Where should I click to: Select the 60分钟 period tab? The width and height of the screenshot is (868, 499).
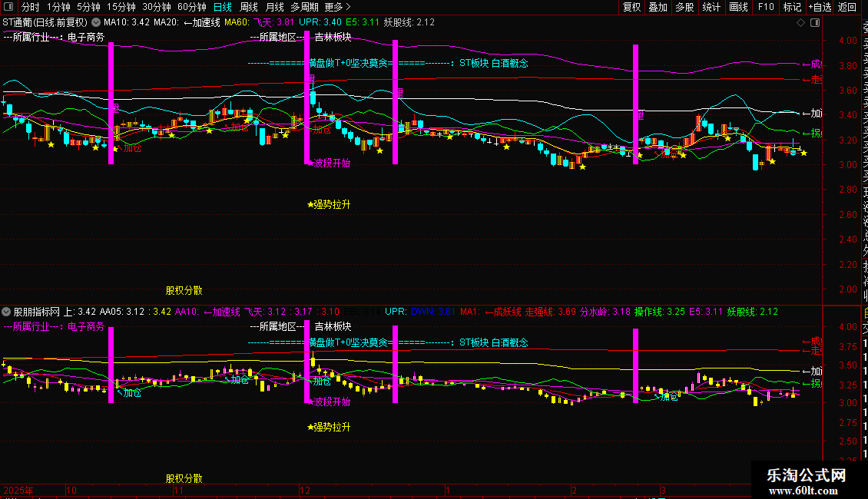[192, 7]
